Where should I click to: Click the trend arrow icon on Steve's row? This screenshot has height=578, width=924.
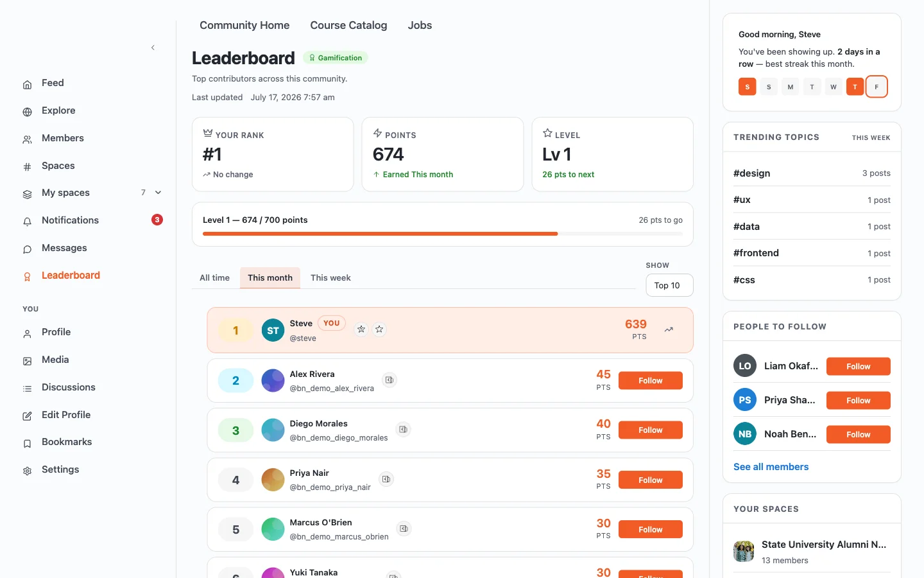(x=669, y=329)
